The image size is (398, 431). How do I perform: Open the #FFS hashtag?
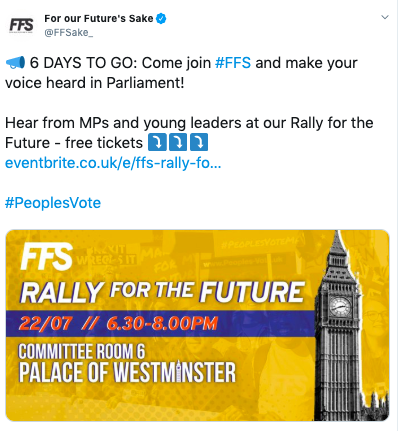233,63
